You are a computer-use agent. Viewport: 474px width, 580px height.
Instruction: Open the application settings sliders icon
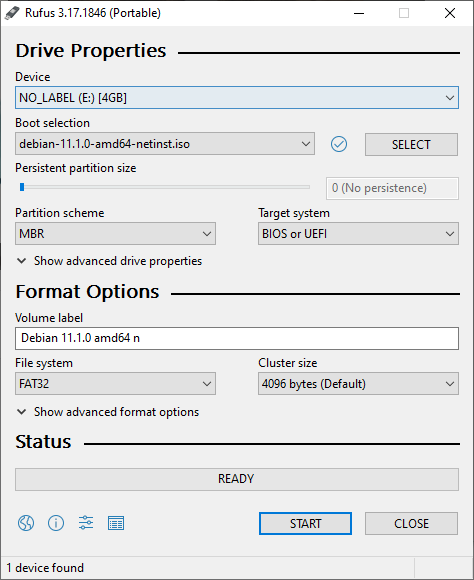[86, 523]
